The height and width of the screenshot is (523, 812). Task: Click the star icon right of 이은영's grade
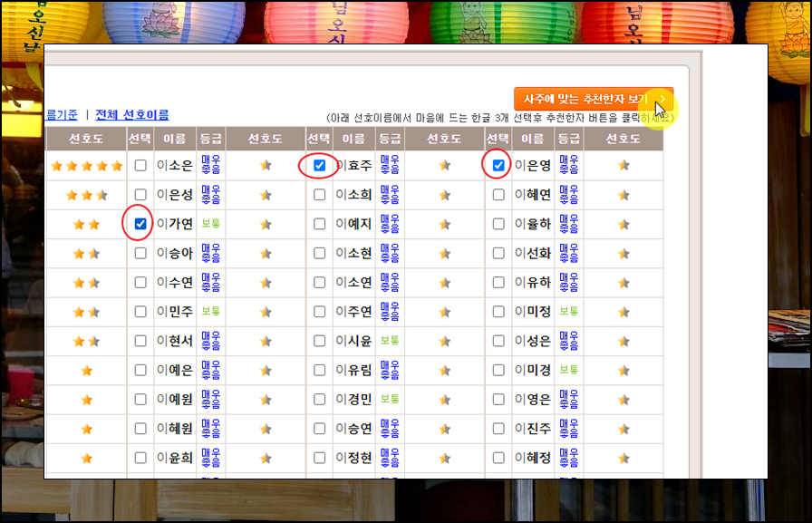pos(623,166)
